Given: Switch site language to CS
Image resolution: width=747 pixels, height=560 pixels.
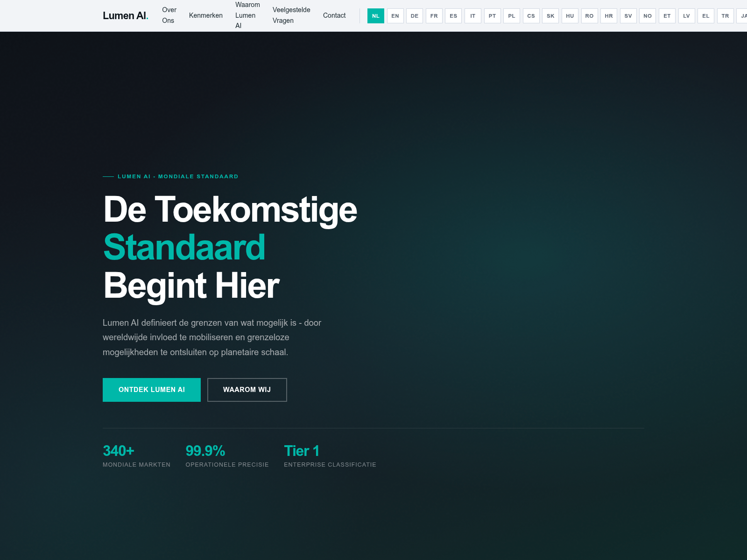Looking at the screenshot, I should pos(531,16).
